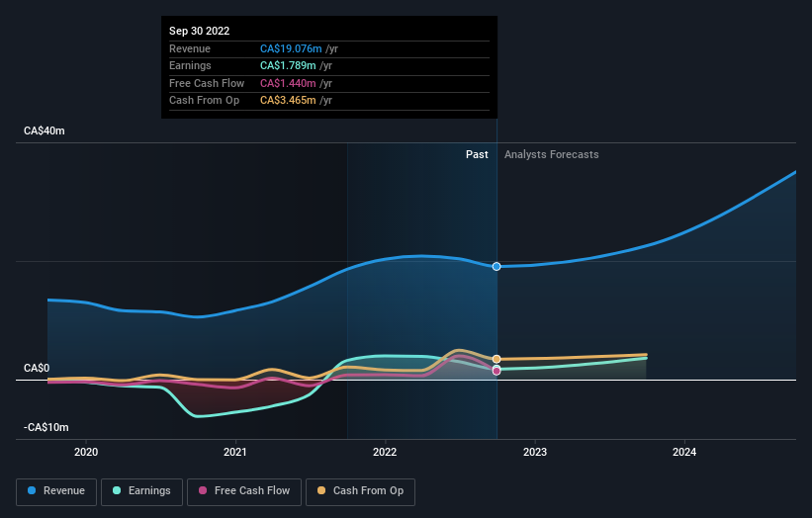The image size is (812, 518).
Task: Toggle the Free Cash Flow legend button
Action: tap(244, 491)
